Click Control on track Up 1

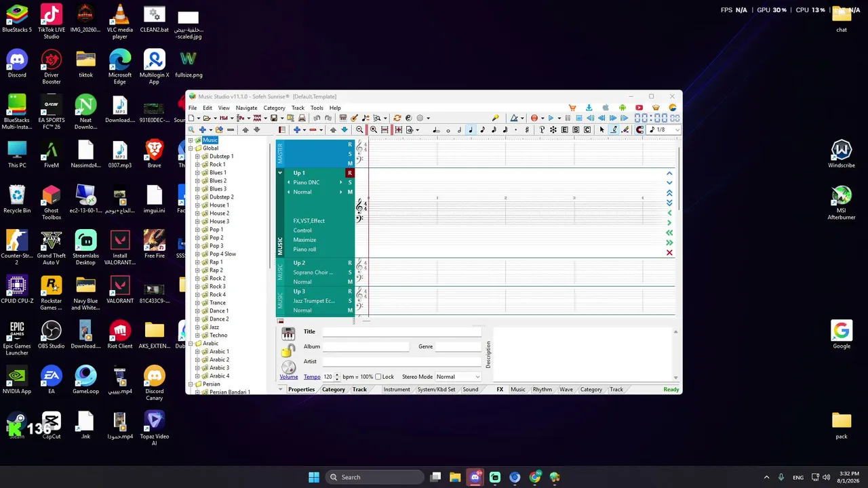click(302, 230)
